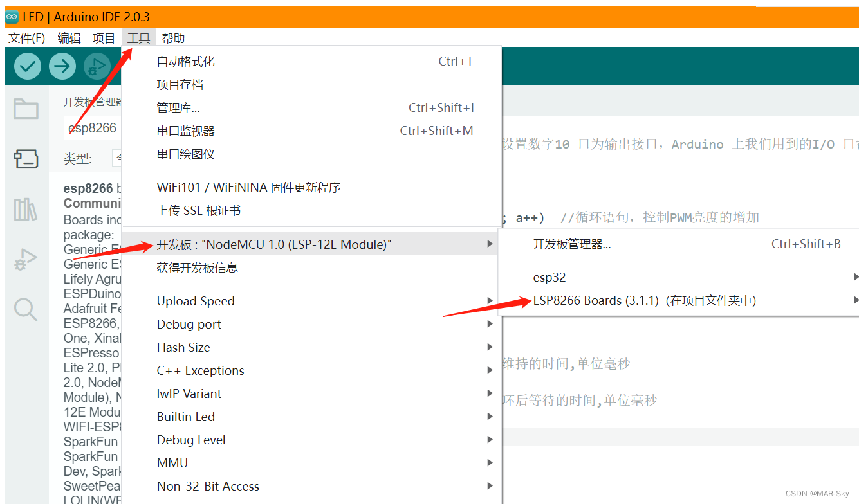Screen dimensions: 859x504
Task: Expand the Upload Speed submenu
Action: 311,301
